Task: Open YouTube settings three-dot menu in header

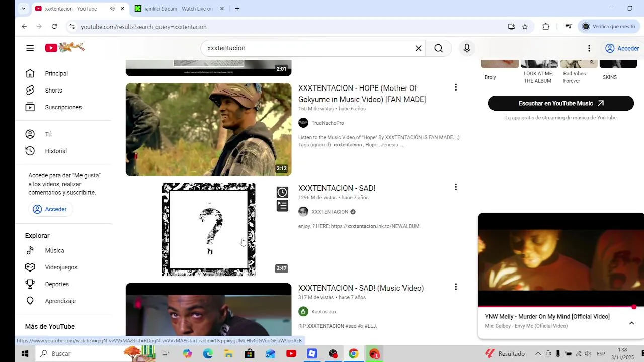Action: [x=589, y=48]
